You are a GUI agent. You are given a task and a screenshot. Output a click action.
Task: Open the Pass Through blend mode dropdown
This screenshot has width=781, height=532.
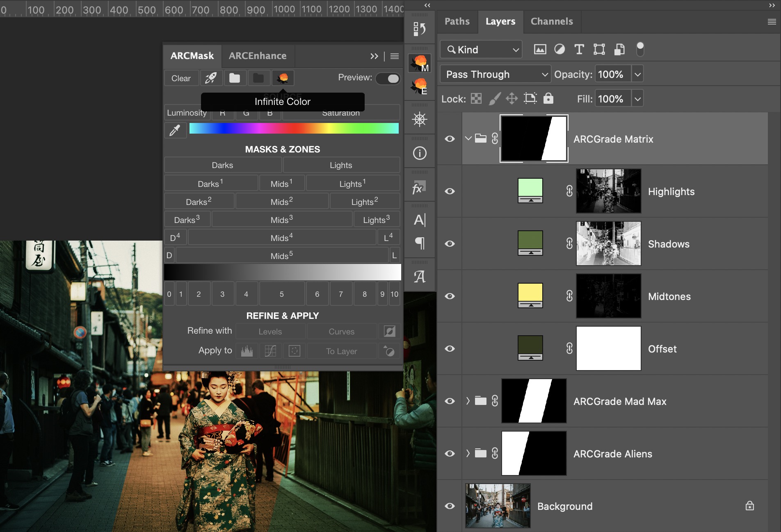[x=496, y=74]
